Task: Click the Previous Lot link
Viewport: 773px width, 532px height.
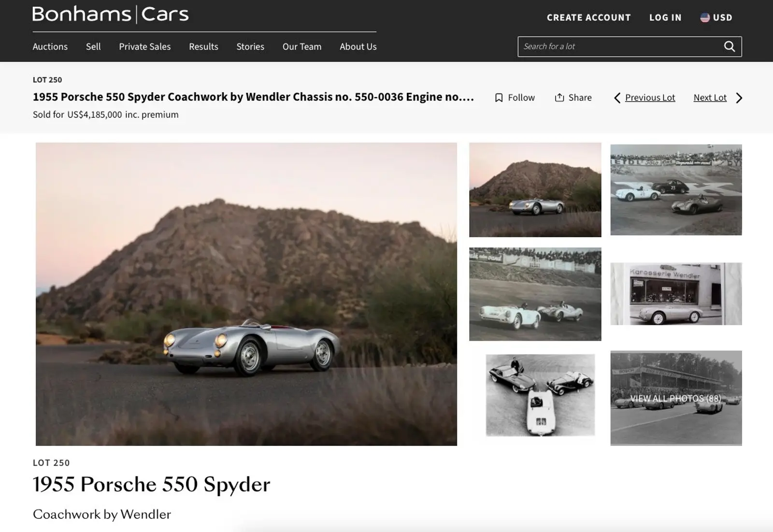Action: pyautogui.click(x=650, y=98)
